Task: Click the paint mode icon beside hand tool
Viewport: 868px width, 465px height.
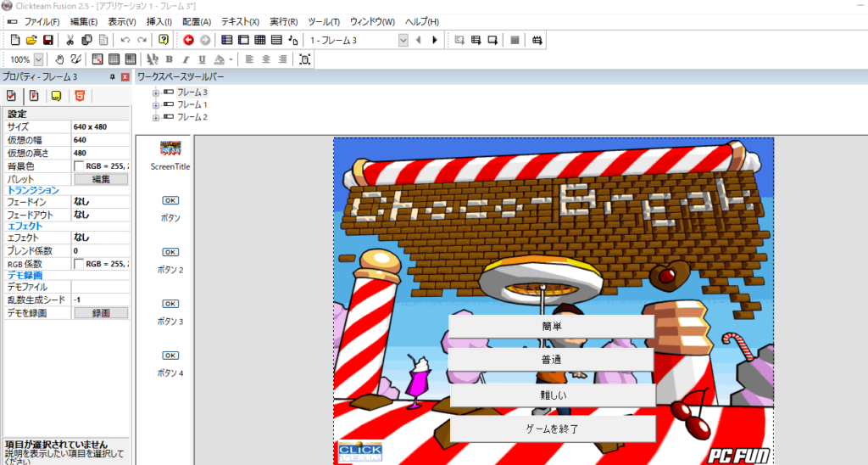Action: 75,59
